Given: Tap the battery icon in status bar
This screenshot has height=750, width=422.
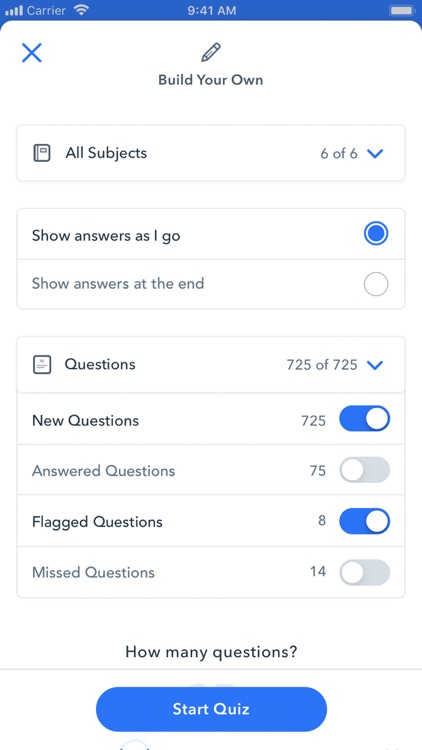Looking at the screenshot, I should point(402,10).
